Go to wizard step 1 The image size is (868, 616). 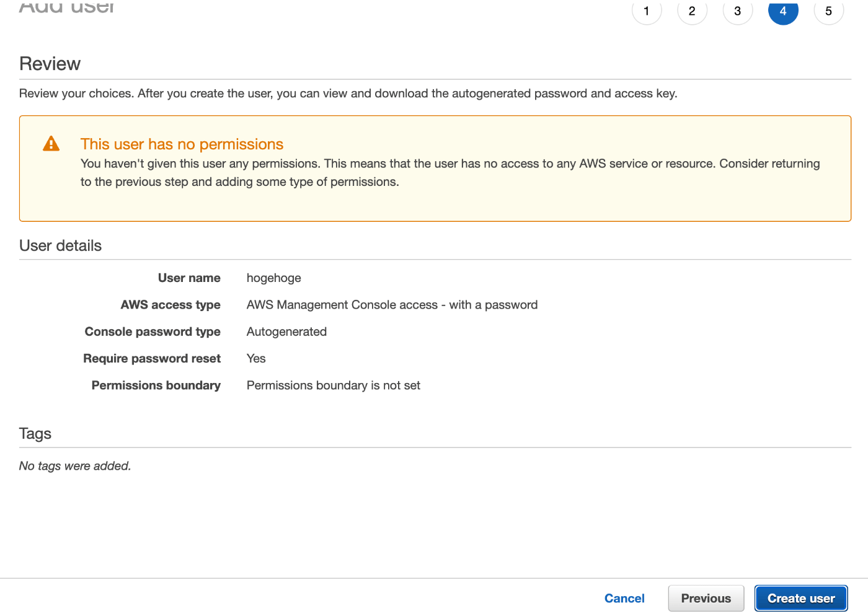647,11
